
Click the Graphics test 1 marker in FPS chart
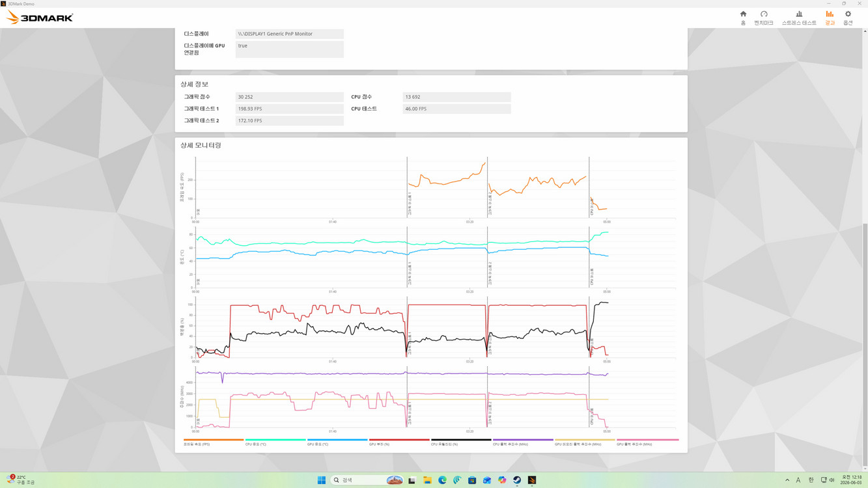(409, 204)
